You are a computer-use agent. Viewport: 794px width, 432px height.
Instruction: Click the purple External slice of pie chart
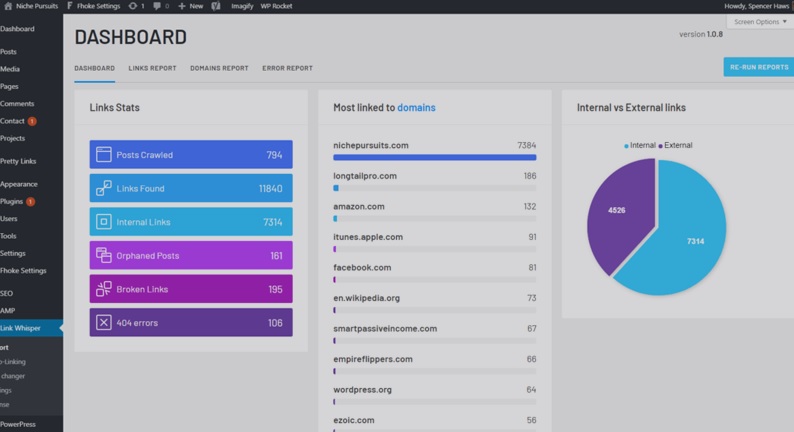[617, 212]
